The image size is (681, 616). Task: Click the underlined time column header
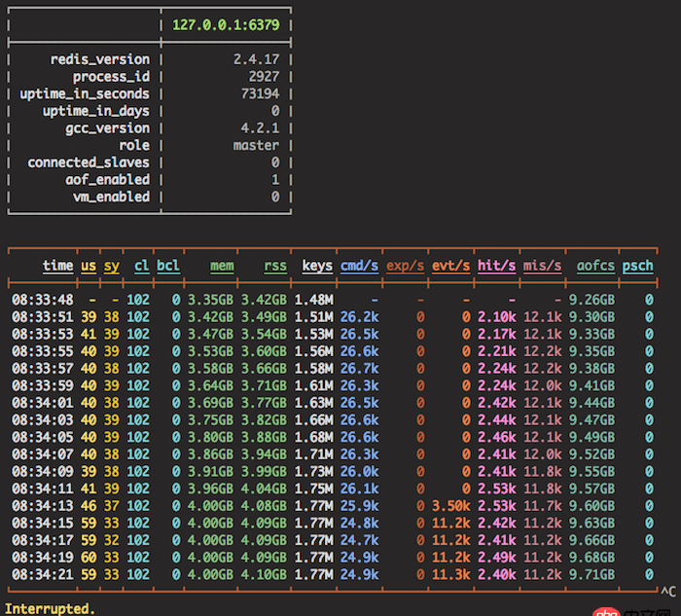coord(57,265)
